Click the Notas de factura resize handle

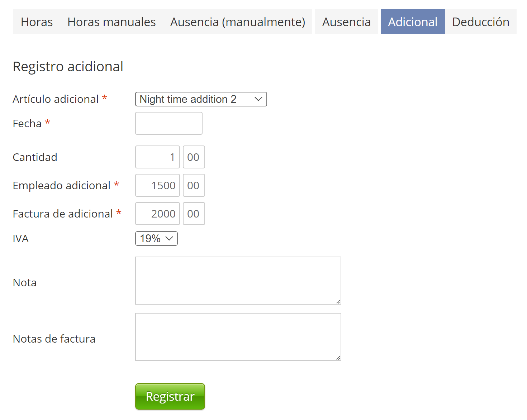(x=338, y=358)
